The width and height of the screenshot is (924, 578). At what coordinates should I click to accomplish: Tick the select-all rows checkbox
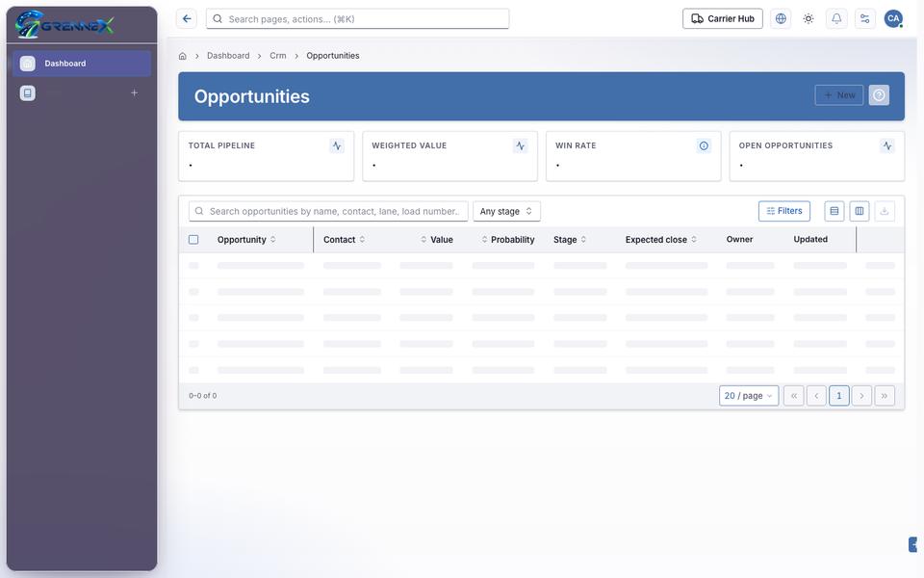point(193,240)
